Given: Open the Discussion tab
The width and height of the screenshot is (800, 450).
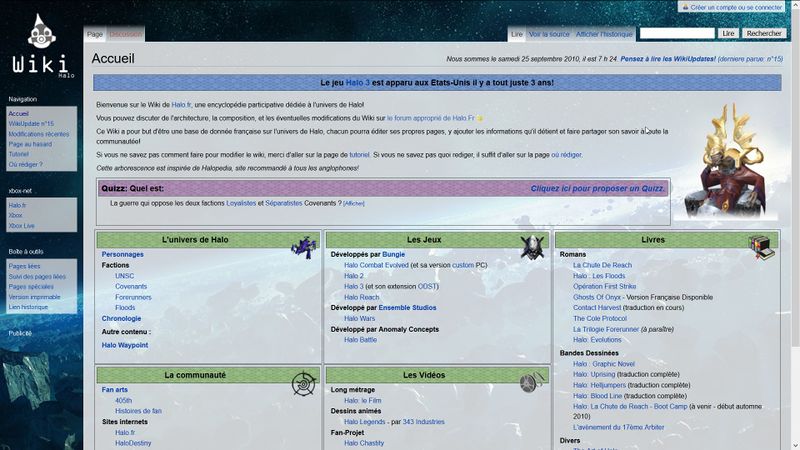Looking at the screenshot, I should tap(126, 34).
